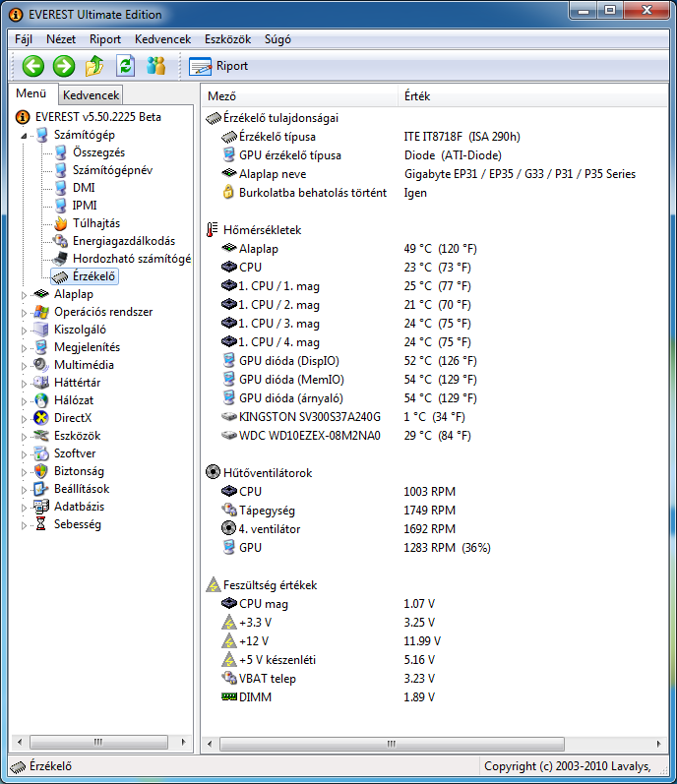
Task: Click the Feszültség értékek warning icon
Action: click(x=214, y=584)
